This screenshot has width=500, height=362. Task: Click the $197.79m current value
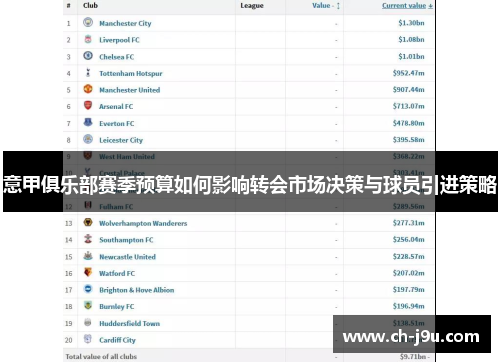409,290
